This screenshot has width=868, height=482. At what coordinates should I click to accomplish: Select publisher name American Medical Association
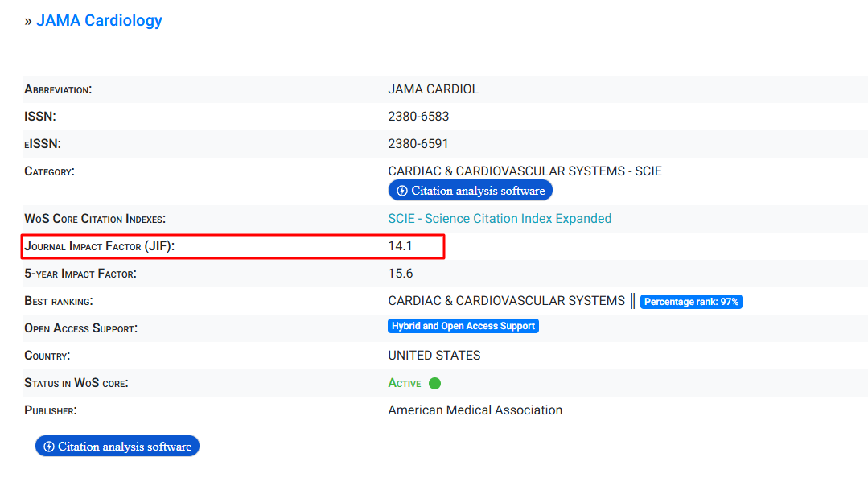click(475, 410)
